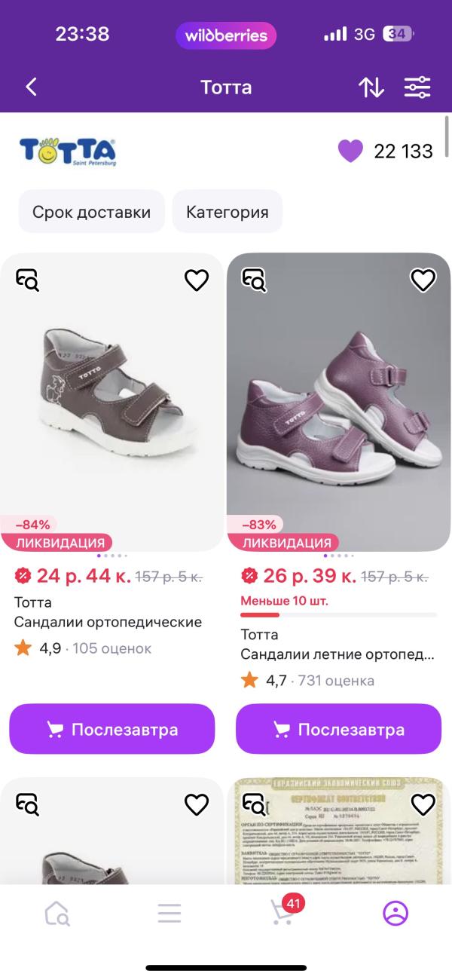Open the profile tab icon
The image size is (452, 980).
click(x=395, y=913)
